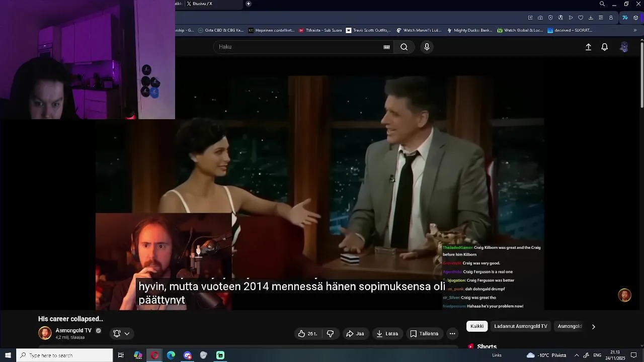644x362 pixels.
Task: Dislike the video with thumbs-down button
Action: 331,333
